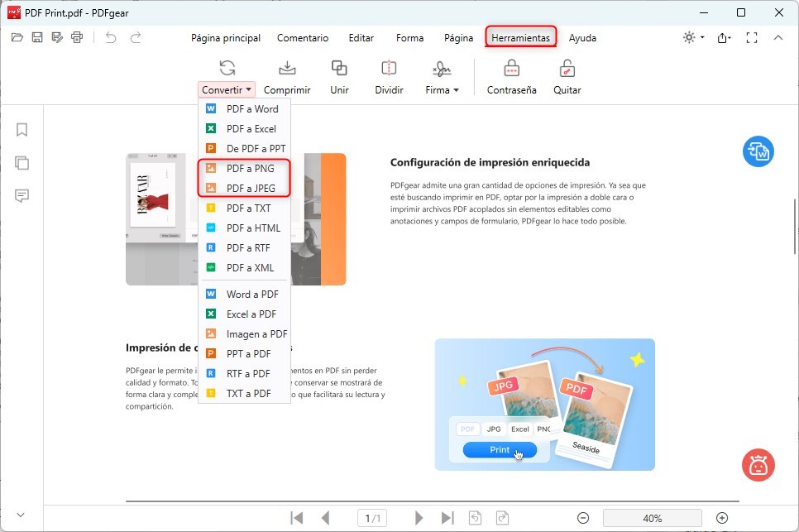Open the comments sidebar panel
The width and height of the screenshot is (799, 532).
coord(22,196)
